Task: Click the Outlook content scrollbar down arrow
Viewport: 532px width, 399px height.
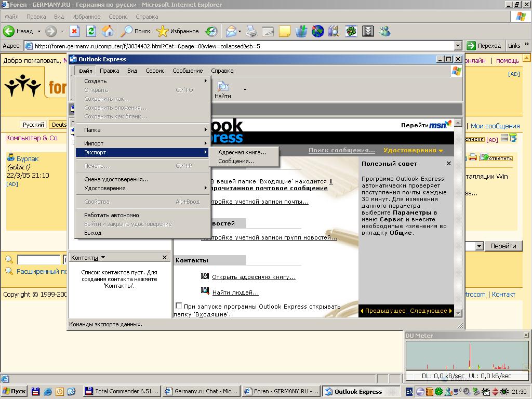Action: [x=458, y=313]
